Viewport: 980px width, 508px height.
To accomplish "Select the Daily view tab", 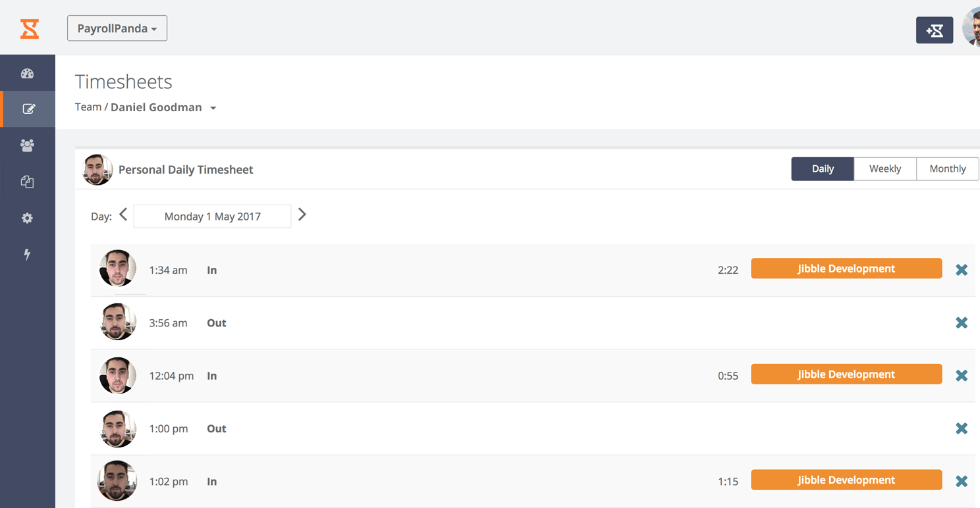I will tap(823, 168).
